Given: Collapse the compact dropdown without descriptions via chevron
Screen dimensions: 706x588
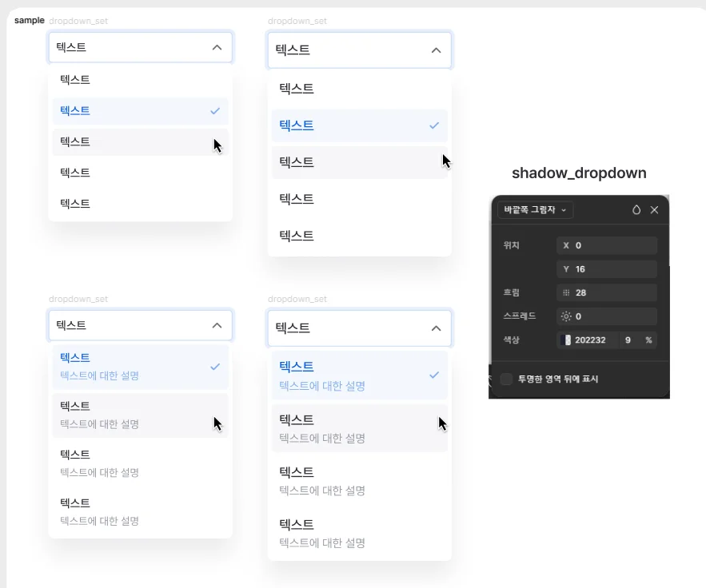Looking at the screenshot, I should click(x=217, y=47).
